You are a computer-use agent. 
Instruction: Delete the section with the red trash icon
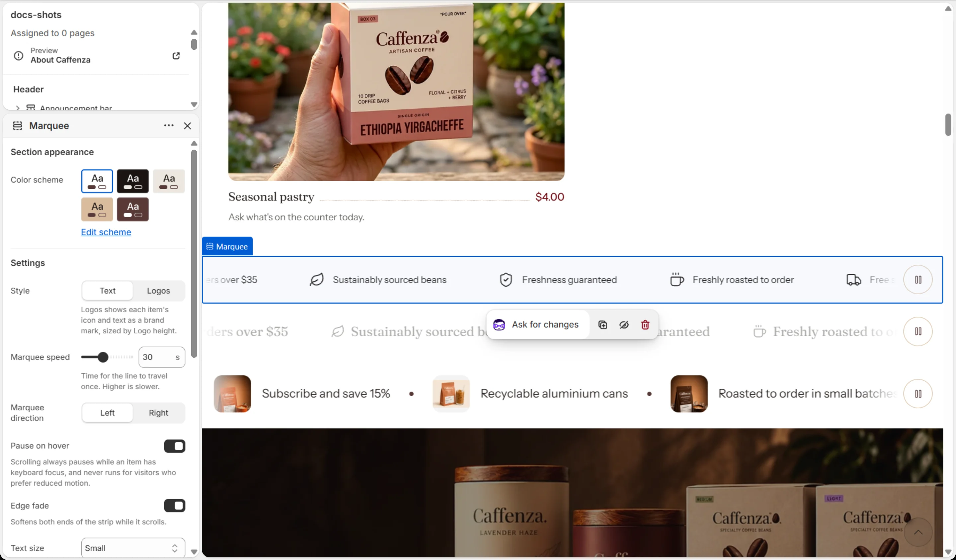(645, 324)
